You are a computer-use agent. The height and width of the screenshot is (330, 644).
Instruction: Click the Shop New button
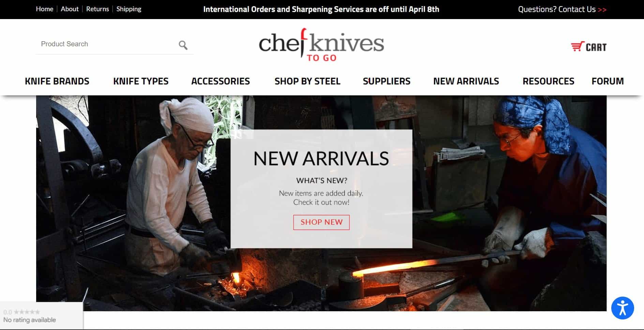click(321, 222)
